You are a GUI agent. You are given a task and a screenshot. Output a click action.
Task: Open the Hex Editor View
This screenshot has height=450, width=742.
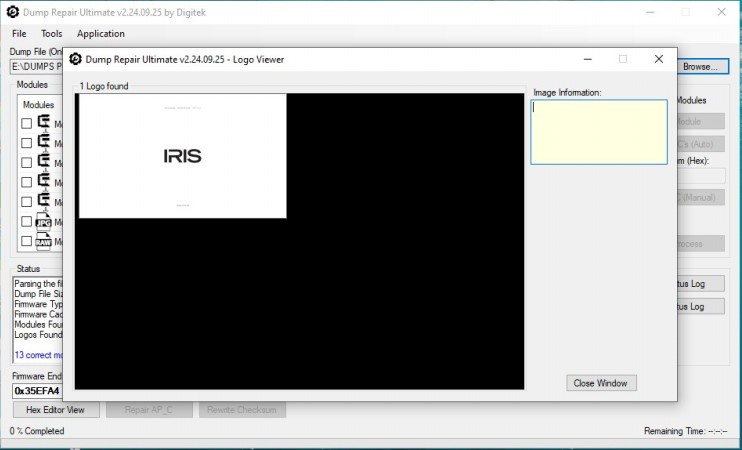56,410
